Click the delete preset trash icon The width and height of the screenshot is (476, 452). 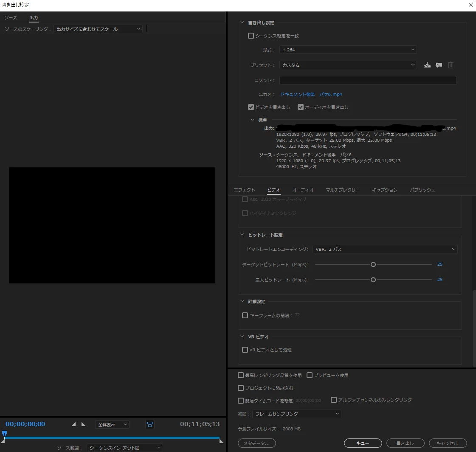point(451,65)
